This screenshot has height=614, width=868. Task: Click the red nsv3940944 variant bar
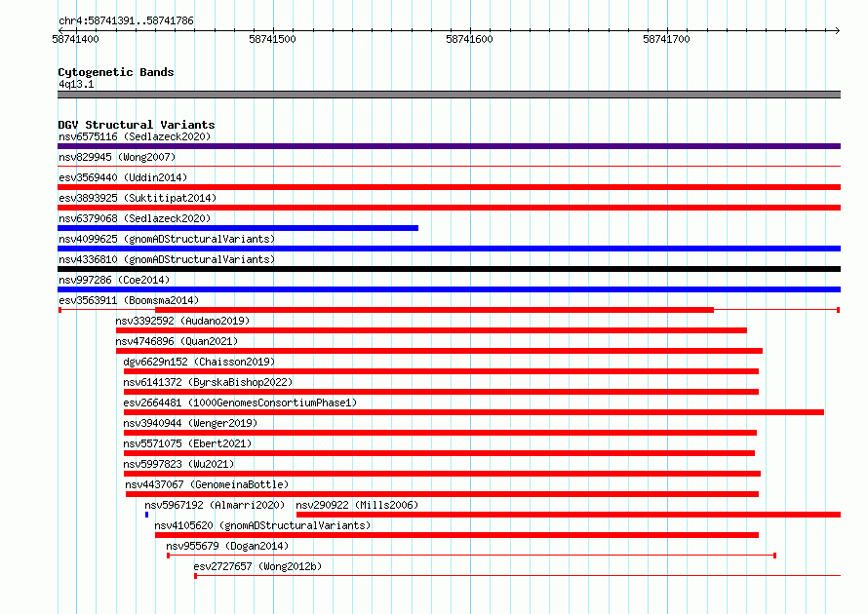click(440, 433)
